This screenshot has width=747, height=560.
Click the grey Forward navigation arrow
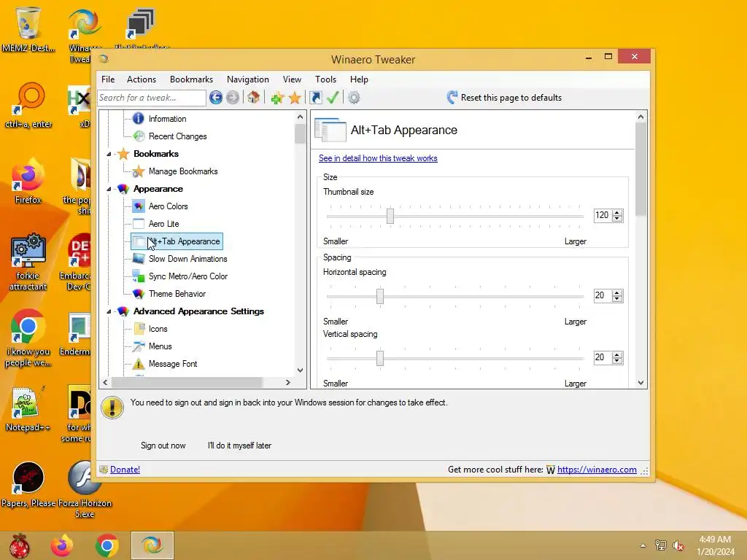tap(233, 98)
